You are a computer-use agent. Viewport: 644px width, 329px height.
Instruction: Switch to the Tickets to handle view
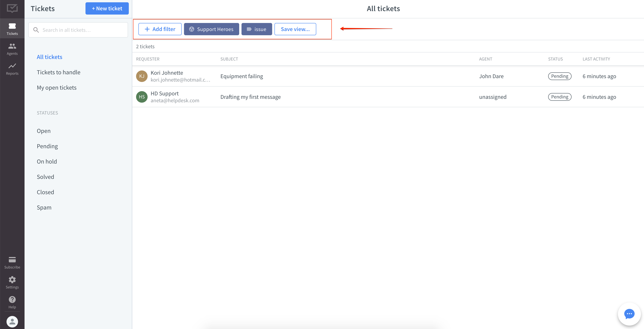[x=58, y=72]
